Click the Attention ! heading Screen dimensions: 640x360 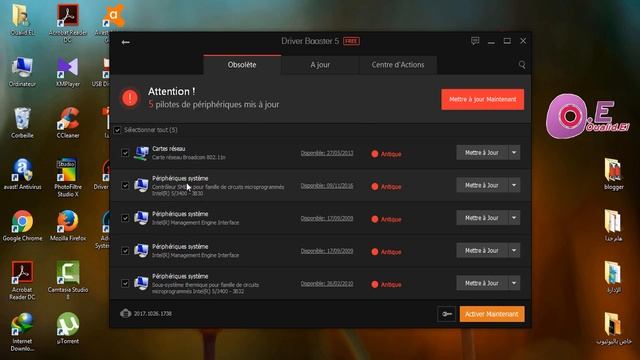pos(171,91)
